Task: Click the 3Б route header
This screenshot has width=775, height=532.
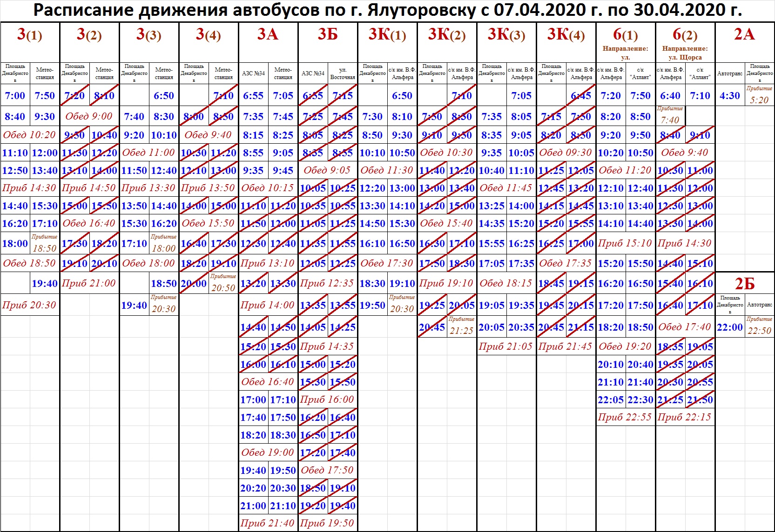Action: [x=327, y=34]
